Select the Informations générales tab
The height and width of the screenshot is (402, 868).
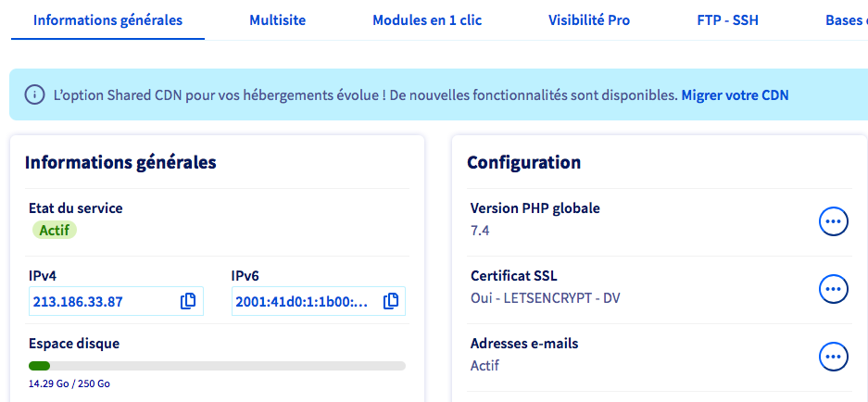pos(107,19)
